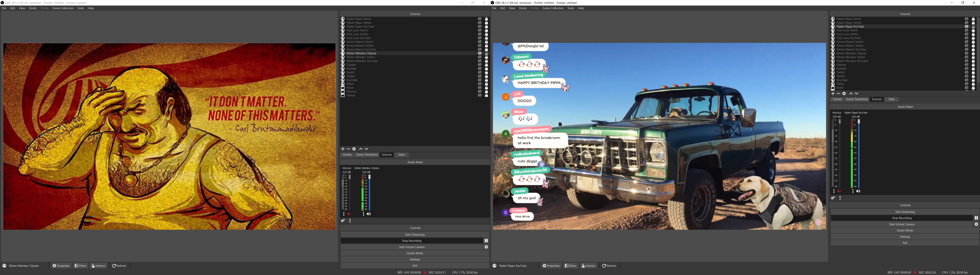Show the Firefox source in left window
980x275 pixels.
[480, 95]
